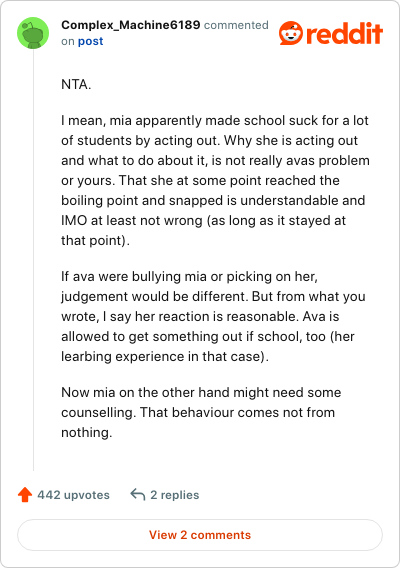The image size is (400, 568).
Task: Click the paragraph beginning "I mean, mia apparently"
Action: tap(215, 180)
